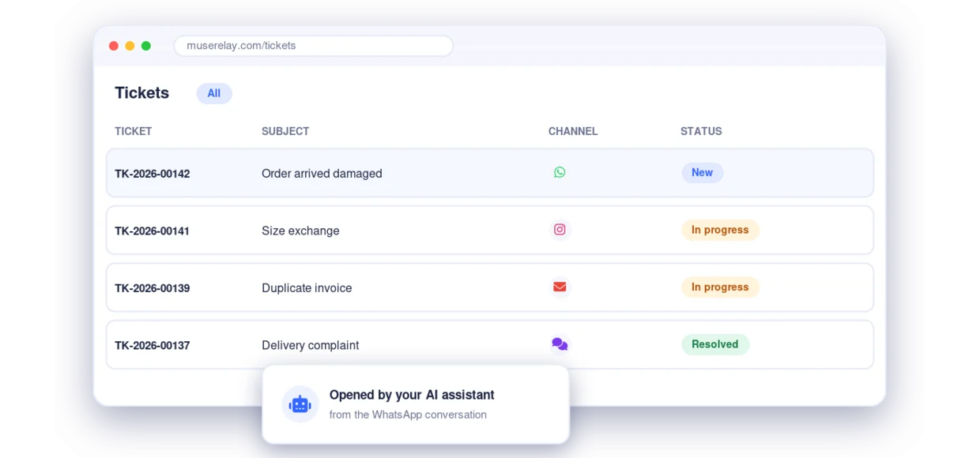Click the New status badge

703,172
